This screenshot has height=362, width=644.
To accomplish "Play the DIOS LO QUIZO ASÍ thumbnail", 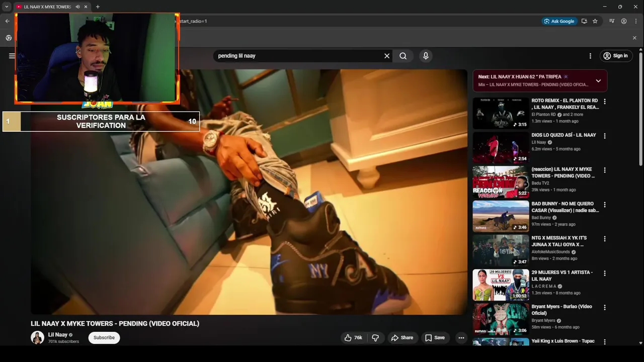I will tap(501, 147).
